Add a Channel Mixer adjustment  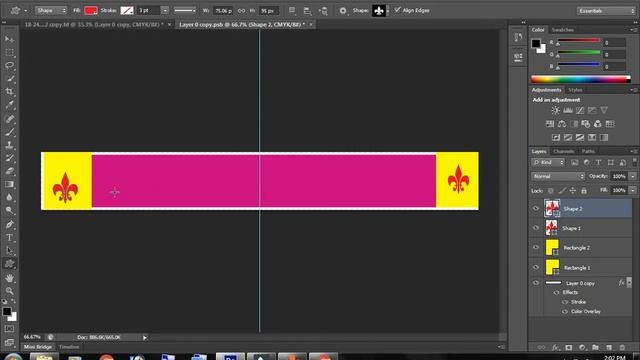point(598,124)
